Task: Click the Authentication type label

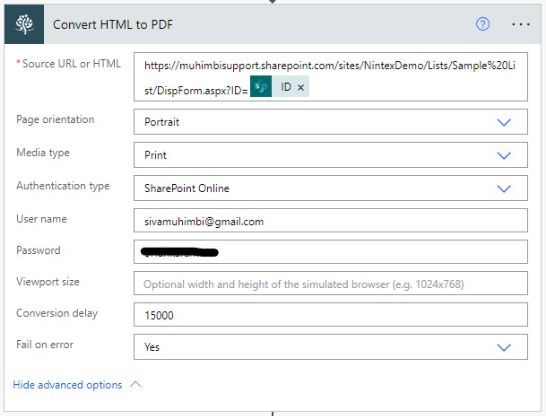Action: point(63,186)
